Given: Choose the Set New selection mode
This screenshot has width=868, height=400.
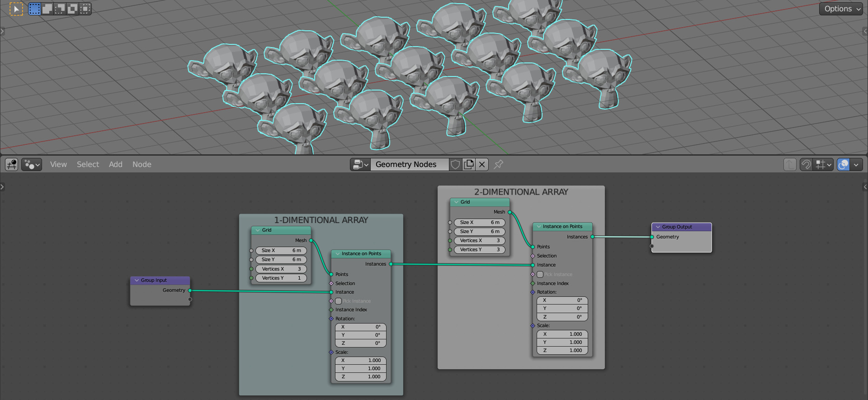Looking at the screenshot, I should (34, 9).
